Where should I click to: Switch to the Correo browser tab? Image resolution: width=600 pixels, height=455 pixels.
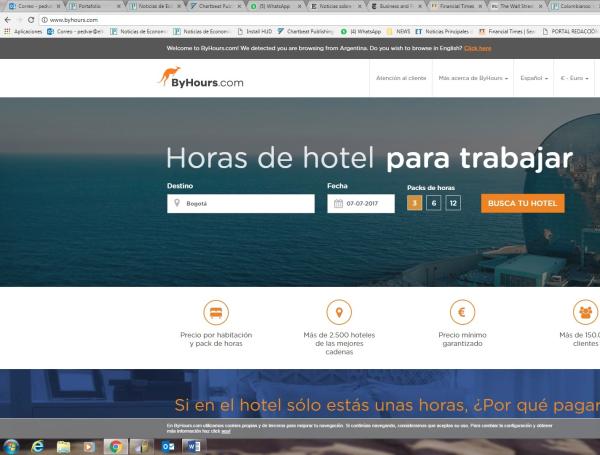pyautogui.click(x=34, y=6)
